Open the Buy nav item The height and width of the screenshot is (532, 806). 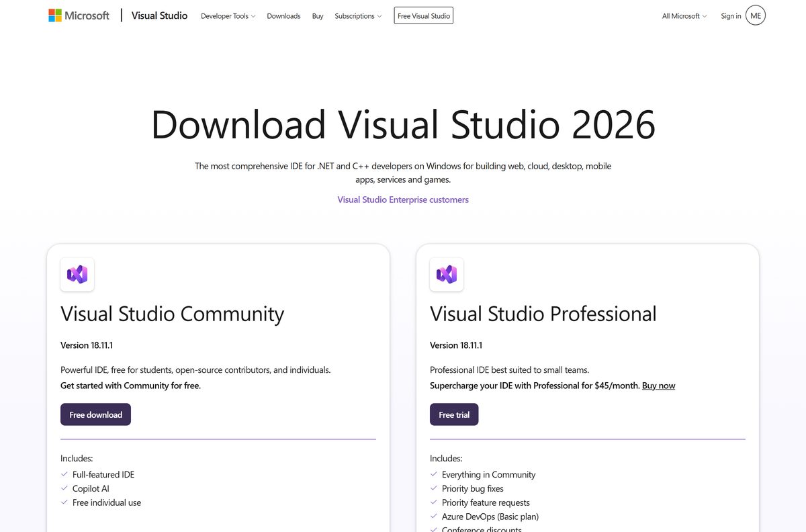coord(318,16)
